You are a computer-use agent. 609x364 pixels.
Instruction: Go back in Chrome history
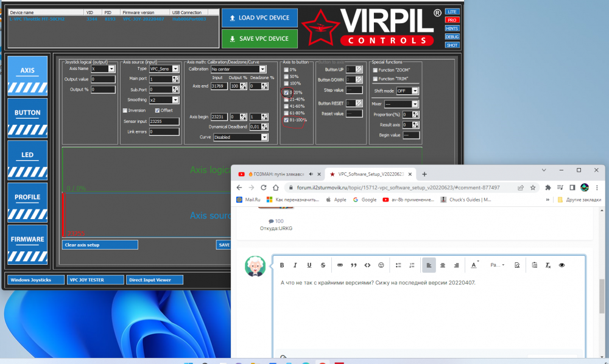coord(239,187)
